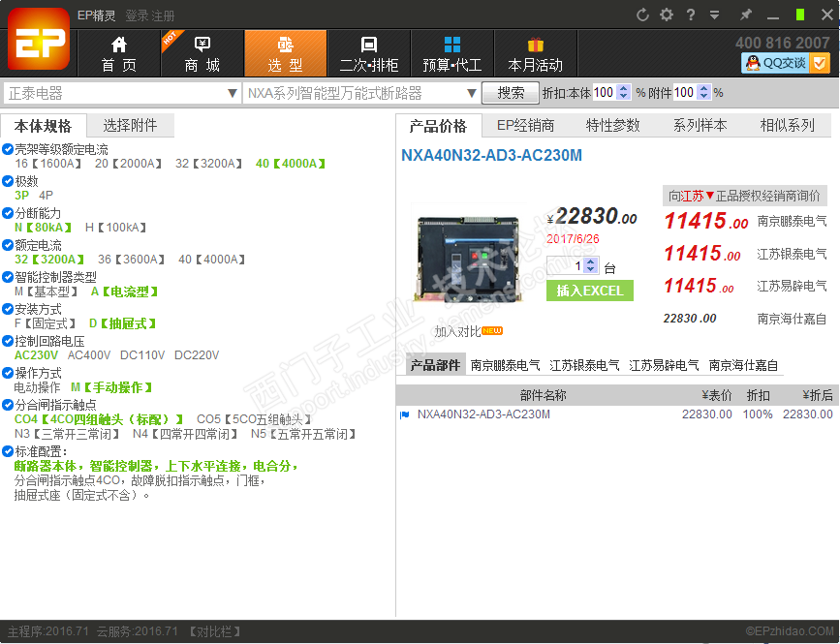This screenshot has width=840, height=644.
Task: Adjust the quantity 台 stepper arrows
Action: point(590,265)
